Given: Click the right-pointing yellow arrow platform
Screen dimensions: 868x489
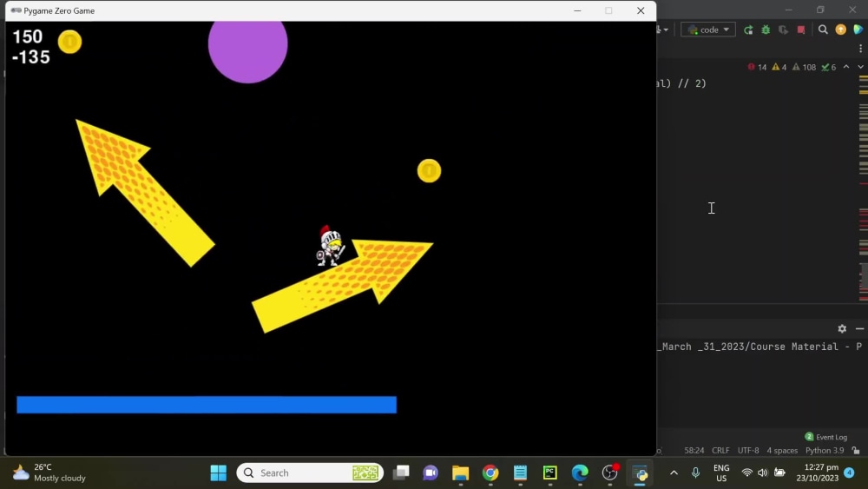Looking at the screenshot, I should (x=342, y=286).
